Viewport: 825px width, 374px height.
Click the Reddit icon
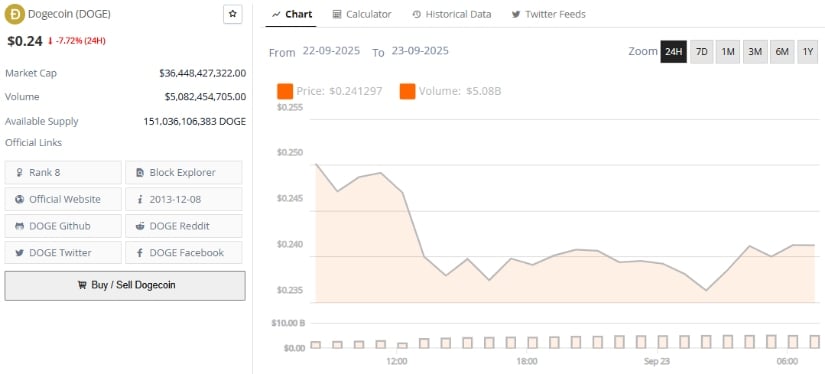point(140,226)
